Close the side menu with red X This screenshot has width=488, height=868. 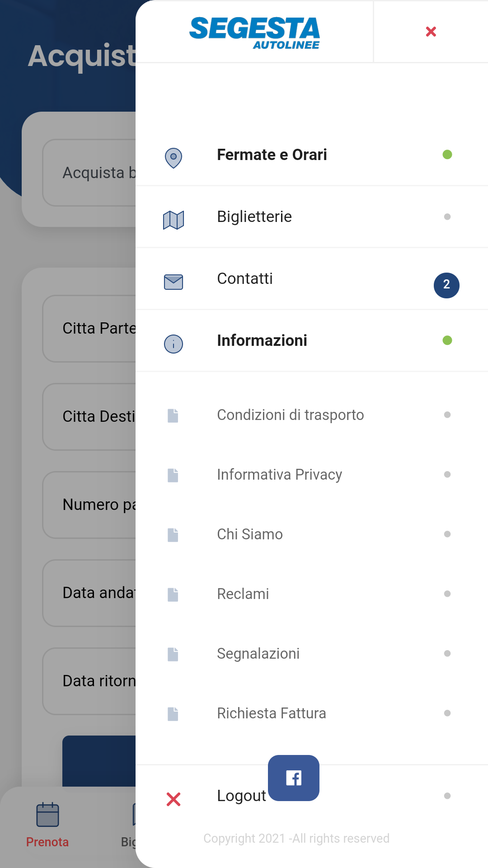click(x=431, y=32)
